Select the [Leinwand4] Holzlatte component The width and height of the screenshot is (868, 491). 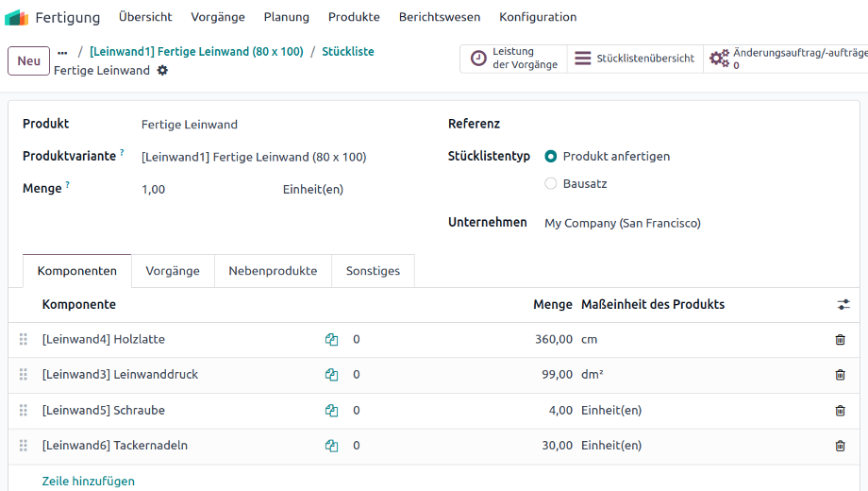pyautogui.click(x=104, y=339)
